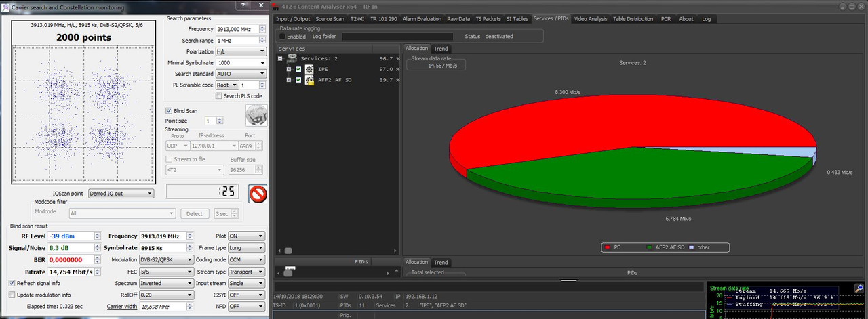Click the 4T2 Content Analyser app icon
The image size is (868, 319).
[275, 7]
